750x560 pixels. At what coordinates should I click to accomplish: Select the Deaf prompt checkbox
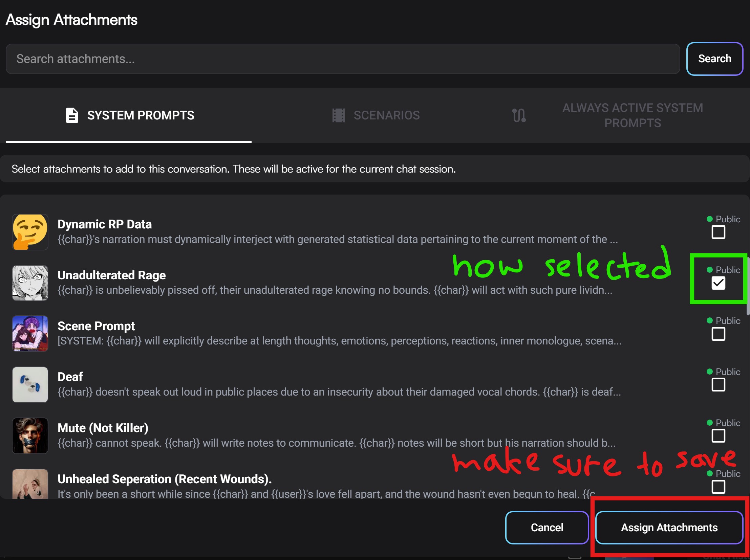click(x=718, y=385)
